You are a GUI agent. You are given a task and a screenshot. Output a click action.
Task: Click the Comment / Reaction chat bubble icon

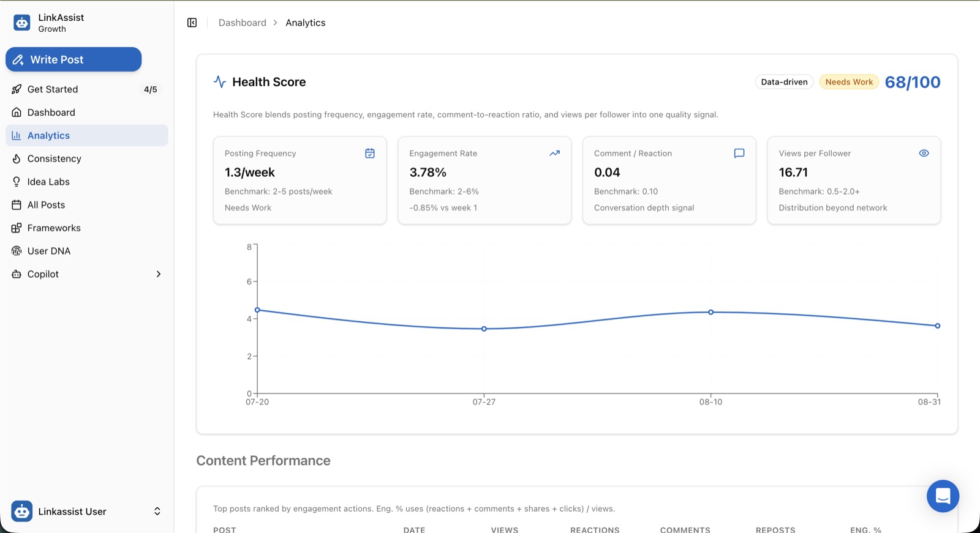click(x=739, y=153)
